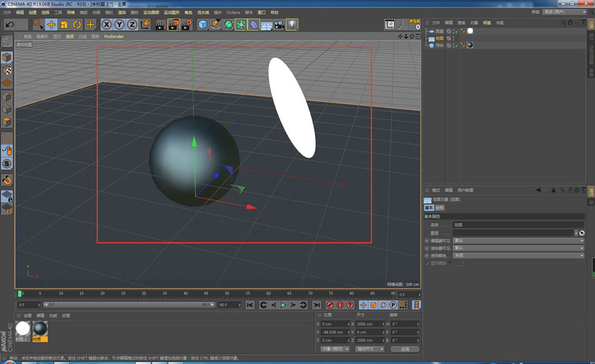595x364 pixels.
Task: Switch to the ProRender viewport tab
Action: coord(113,36)
